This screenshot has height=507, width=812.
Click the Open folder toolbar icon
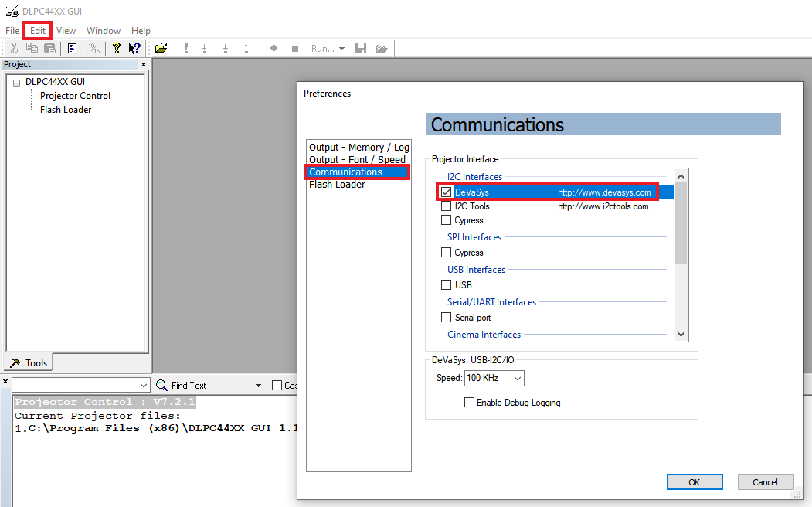pos(161,49)
